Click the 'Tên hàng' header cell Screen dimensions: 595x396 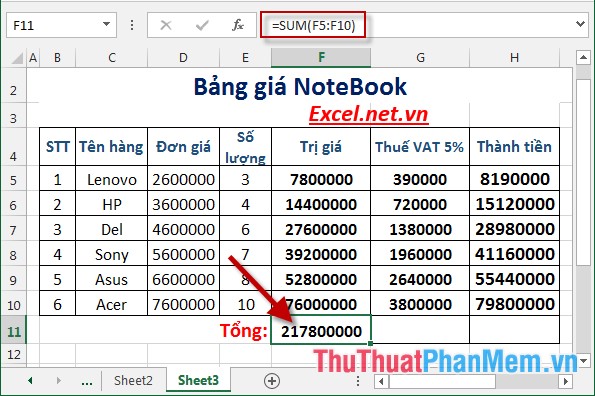point(112,146)
